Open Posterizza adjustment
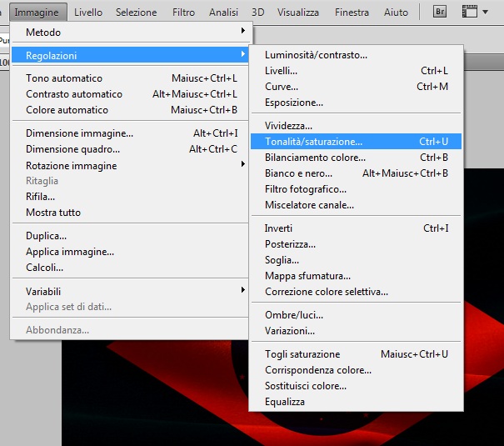 pos(356,244)
